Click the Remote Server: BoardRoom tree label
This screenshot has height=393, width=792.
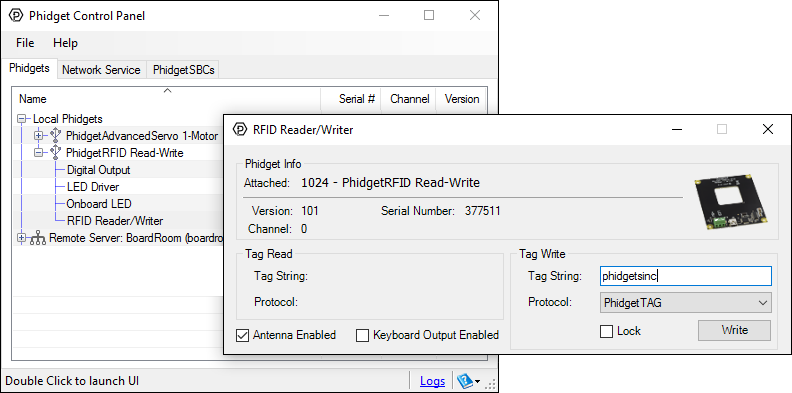pos(136,238)
